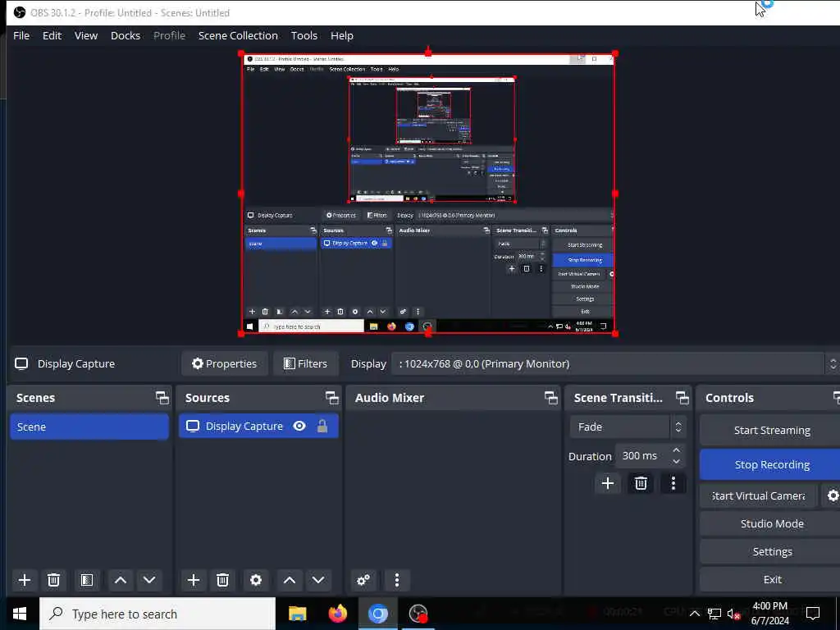
Task: Click Stop Recording
Action: pos(771,464)
